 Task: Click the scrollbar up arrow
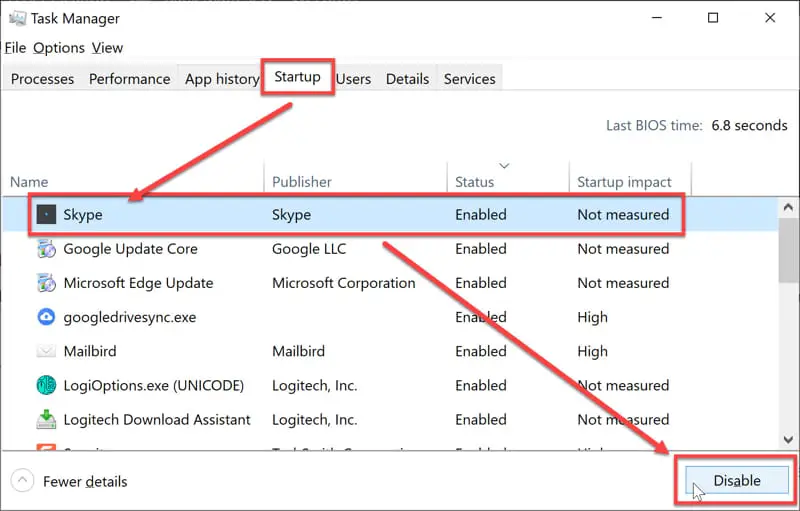(788, 207)
